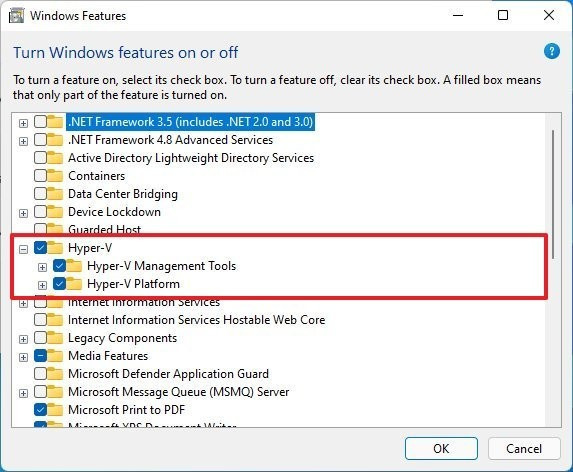Click the Windows Features title bar icon

[x=16, y=16]
